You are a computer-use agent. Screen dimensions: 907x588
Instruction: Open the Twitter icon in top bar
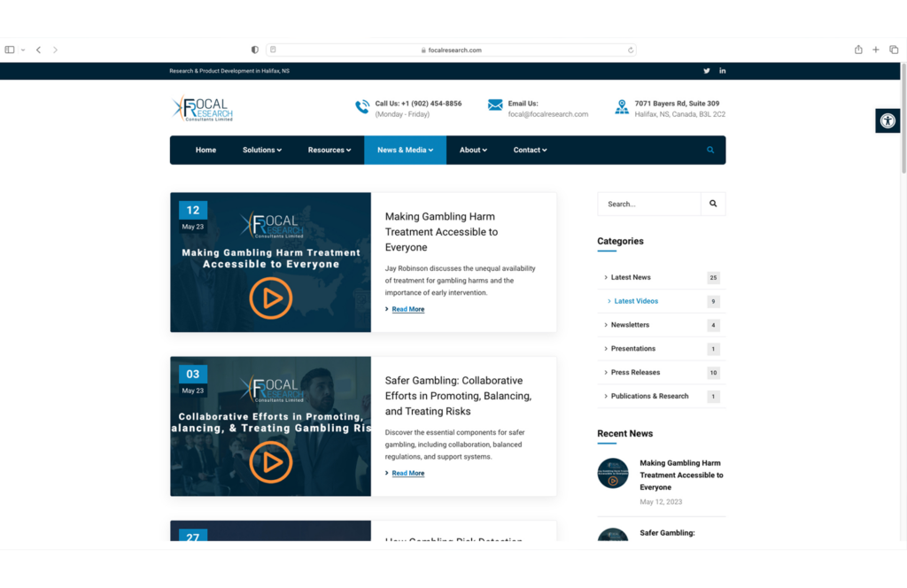706,71
